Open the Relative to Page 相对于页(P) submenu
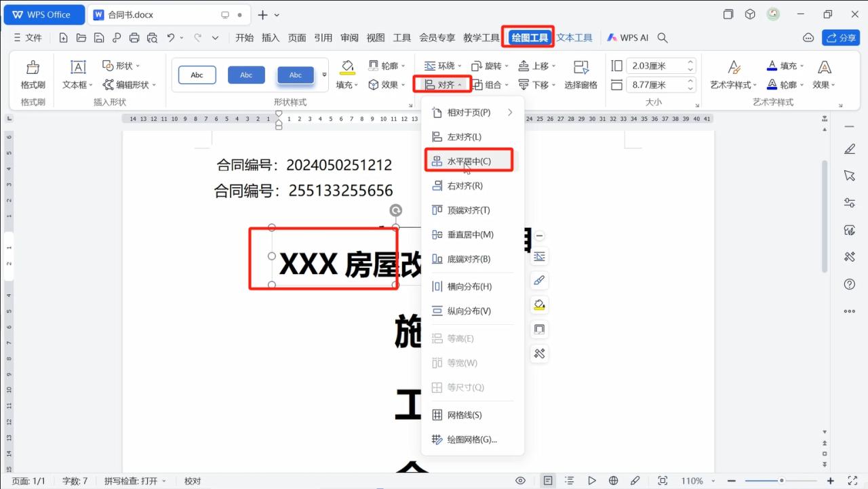 pos(473,113)
